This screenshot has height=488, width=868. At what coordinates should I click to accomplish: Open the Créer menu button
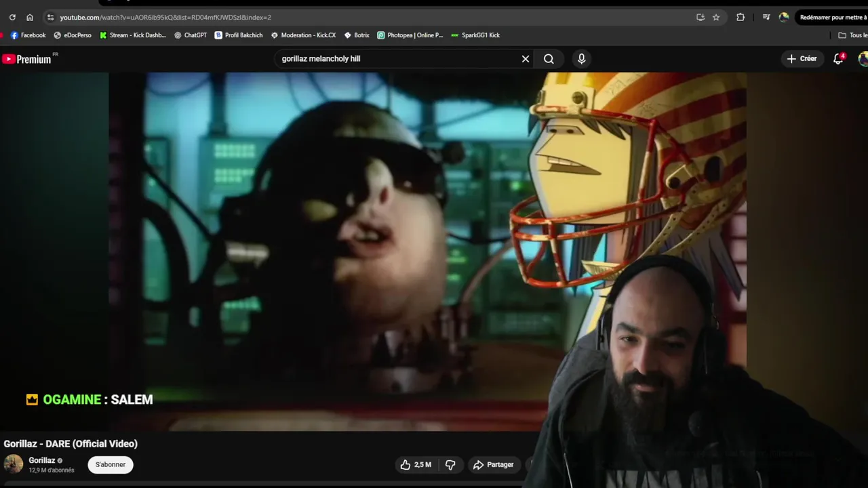pyautogui.click(x=802, y=59)
